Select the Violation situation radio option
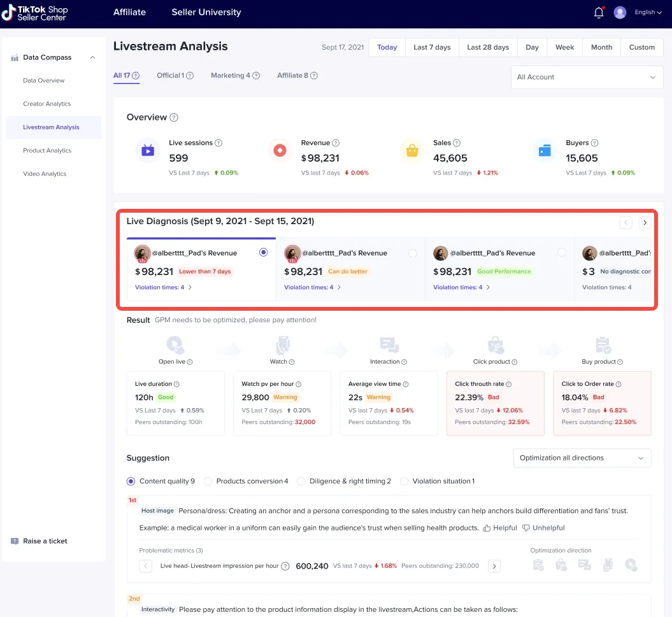The width and height of the screenshot is (672, 617). click(x=404, y=481)
